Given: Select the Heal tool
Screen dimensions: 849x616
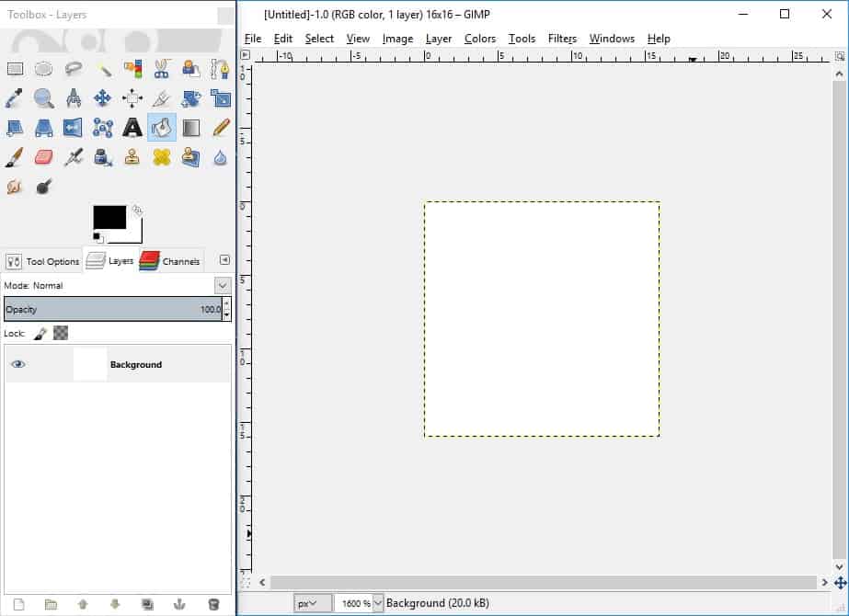Looking at the screenshot, I should (x=161, y=157).
